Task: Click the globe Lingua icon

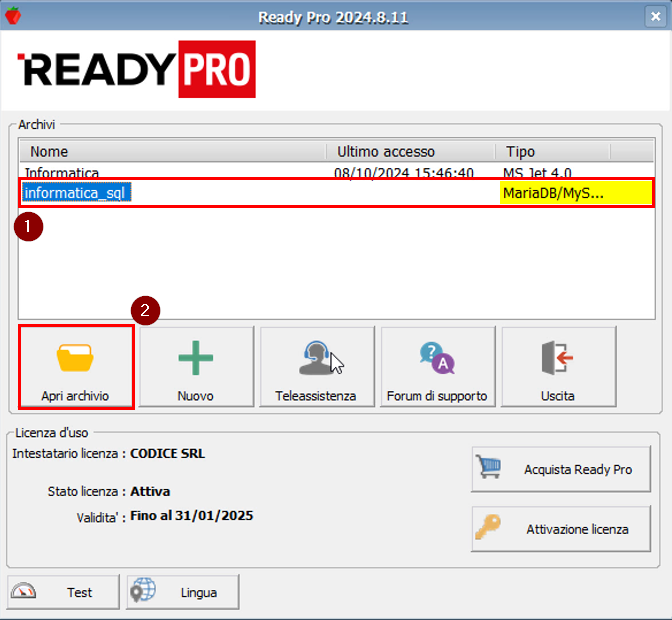Action: [x=143, y=590]
